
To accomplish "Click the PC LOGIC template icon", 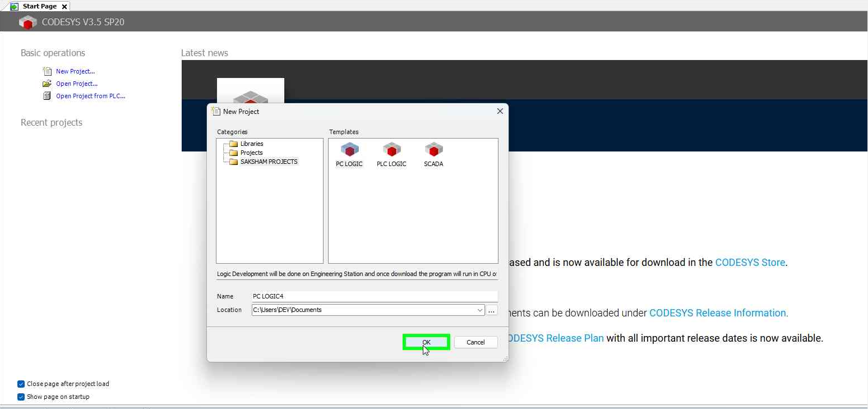I will [x=349, y=150].
